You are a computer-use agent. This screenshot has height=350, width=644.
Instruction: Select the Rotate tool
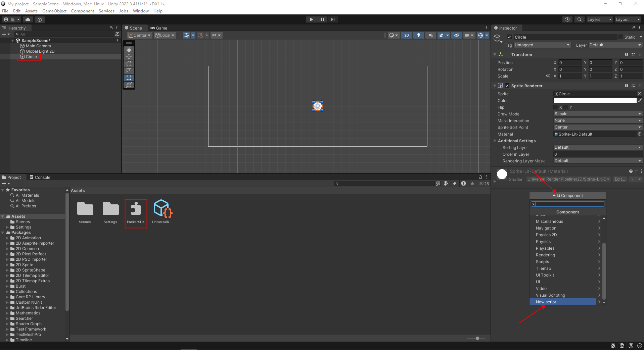129,63
